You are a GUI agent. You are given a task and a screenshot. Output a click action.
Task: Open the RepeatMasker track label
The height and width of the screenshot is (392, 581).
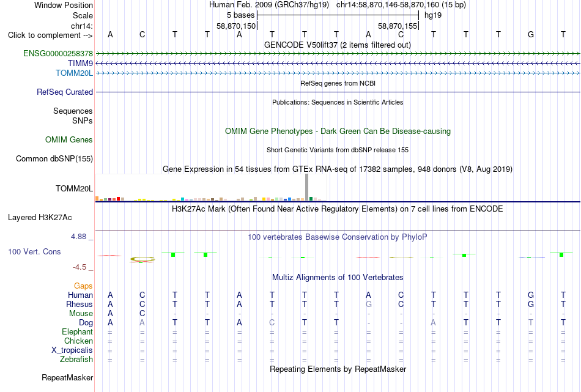tap(67, 377)
